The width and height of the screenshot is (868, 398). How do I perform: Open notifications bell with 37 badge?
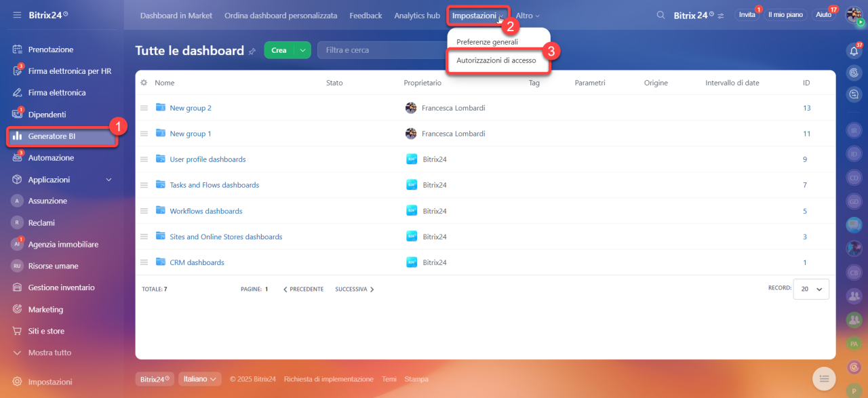tap(854, 51)
